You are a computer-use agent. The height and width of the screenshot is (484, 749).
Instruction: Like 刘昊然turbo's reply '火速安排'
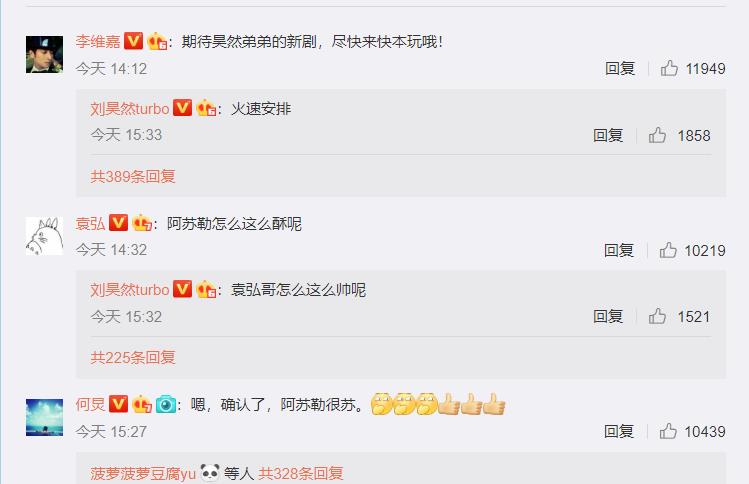657,135
